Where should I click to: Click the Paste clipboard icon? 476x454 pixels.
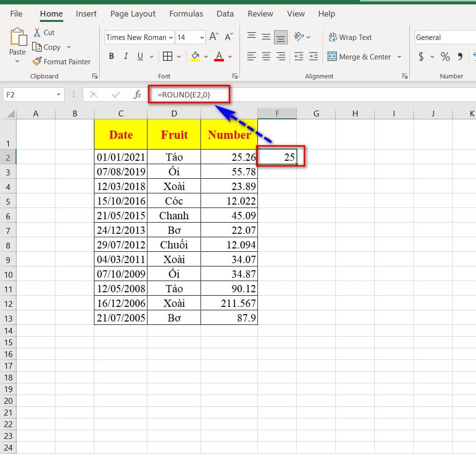(18, 37)
